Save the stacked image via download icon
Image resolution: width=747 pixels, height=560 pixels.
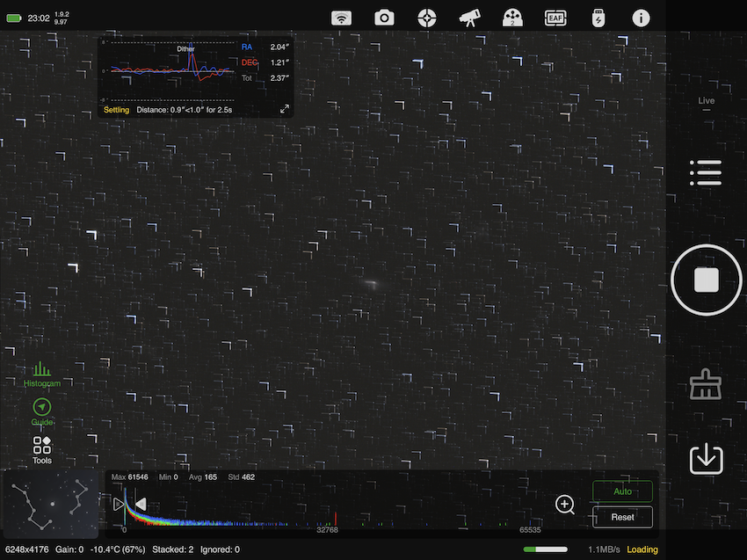point(706,459)
